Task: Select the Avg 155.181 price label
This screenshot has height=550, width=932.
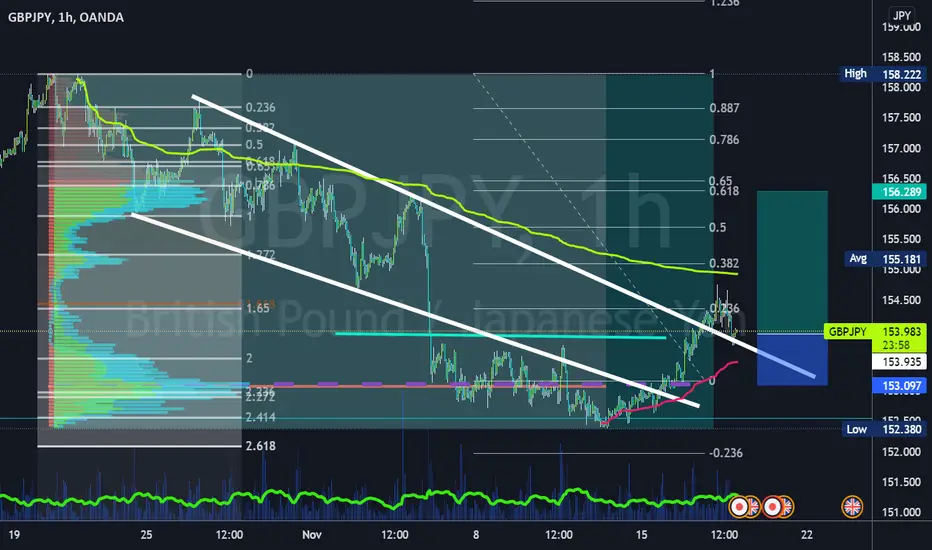Action: [x=884, y=259]
